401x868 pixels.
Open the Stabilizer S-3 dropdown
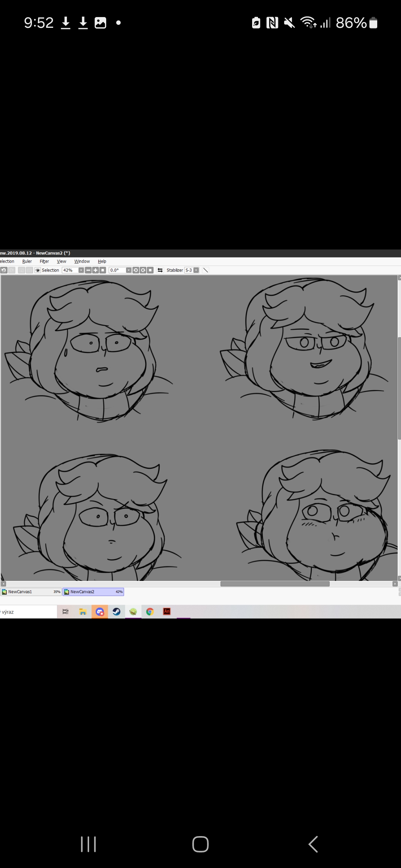196,270
